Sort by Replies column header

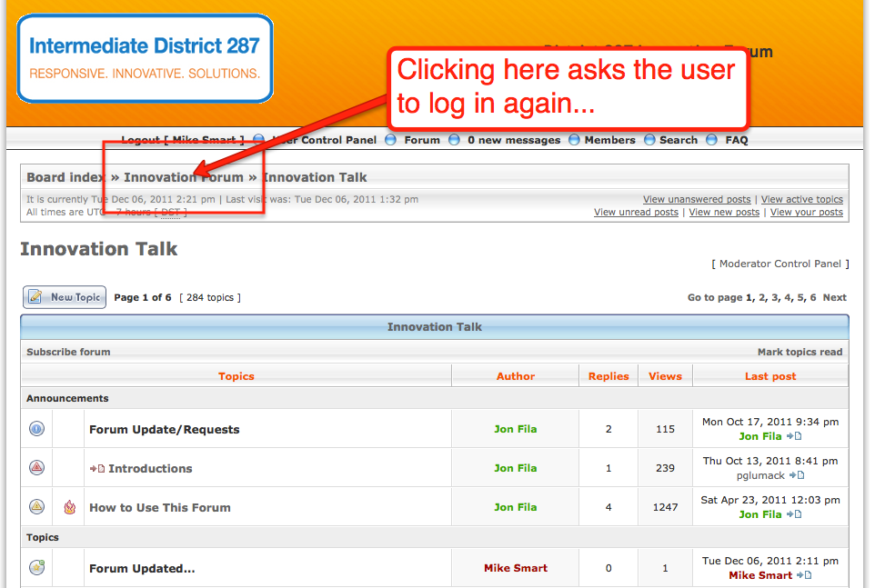tap(608, 376)
